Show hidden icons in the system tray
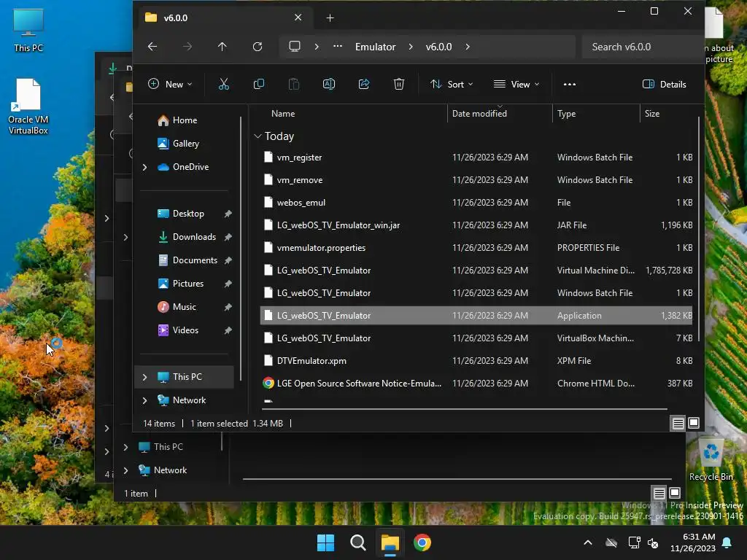Image resolution: width=747 pixels, height=560 pixels. (588, 542)
